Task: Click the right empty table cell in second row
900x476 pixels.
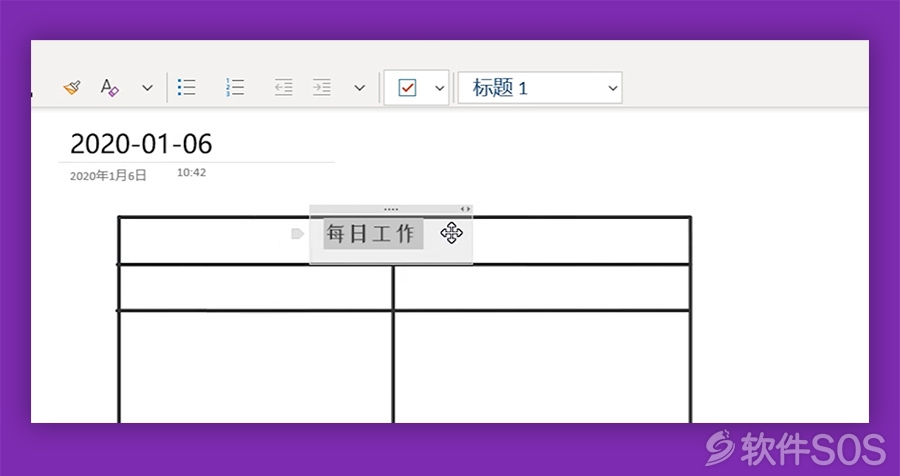Action: pos(541,288)
